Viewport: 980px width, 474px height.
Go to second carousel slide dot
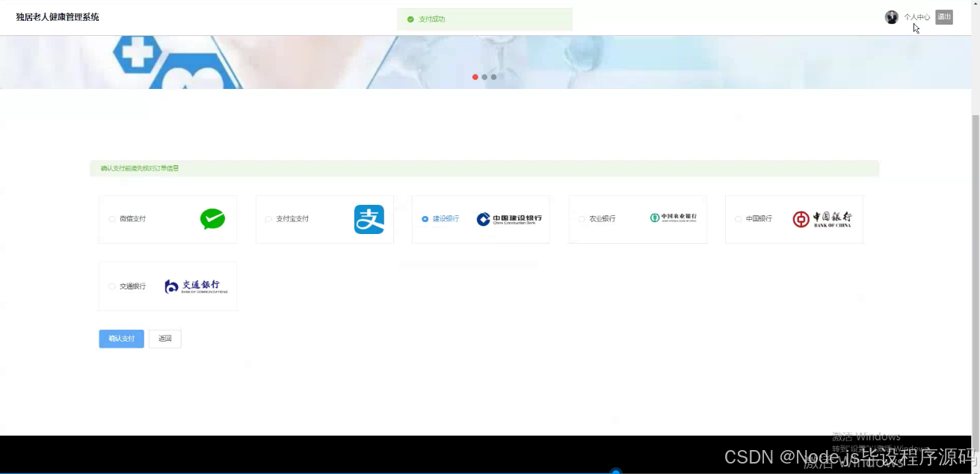point(484,77)
